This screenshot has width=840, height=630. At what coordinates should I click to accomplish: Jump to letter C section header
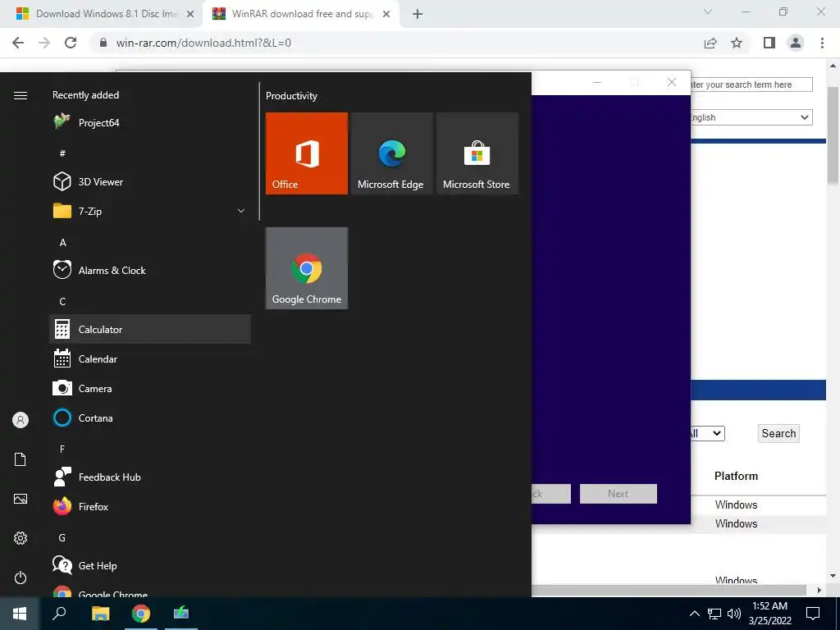click(x=62, y=302)
